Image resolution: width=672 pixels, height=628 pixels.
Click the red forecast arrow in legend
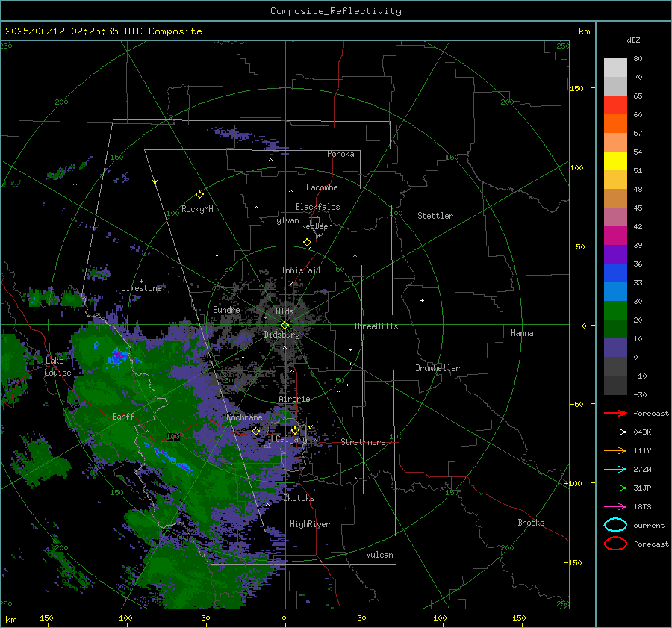pyautogui.click(x=615, y=413)
